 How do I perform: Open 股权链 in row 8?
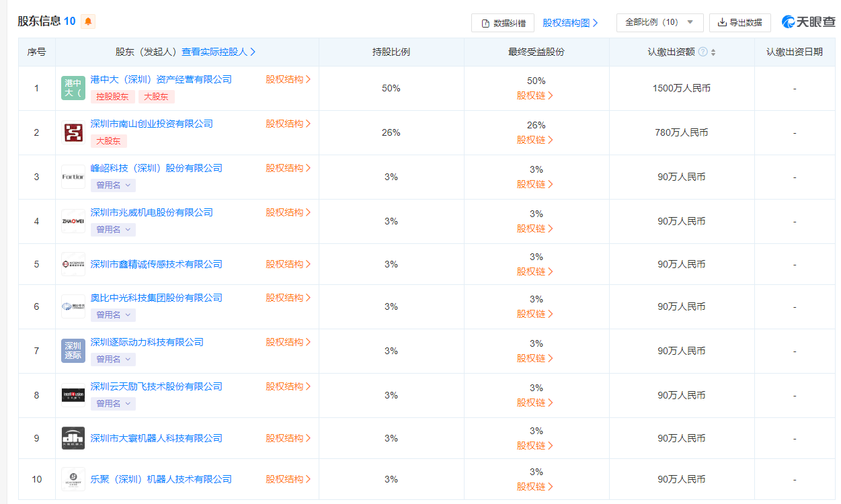(535, 403)
